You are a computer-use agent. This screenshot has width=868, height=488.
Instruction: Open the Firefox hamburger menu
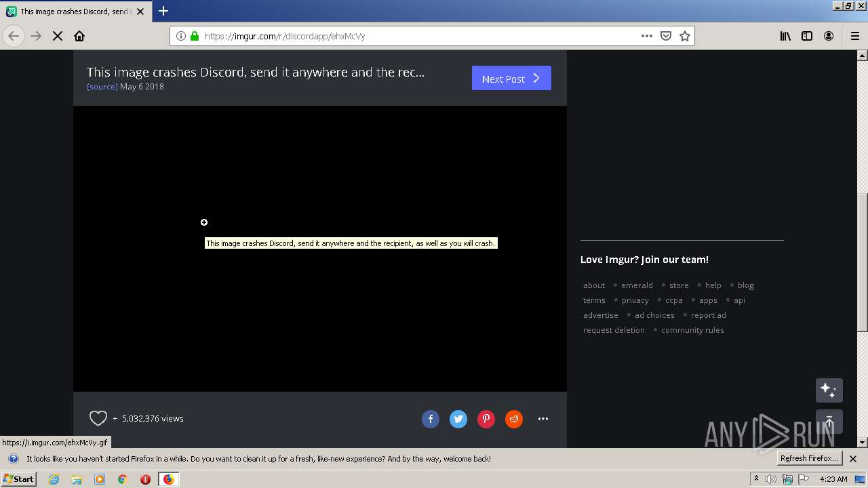point(854,36)
